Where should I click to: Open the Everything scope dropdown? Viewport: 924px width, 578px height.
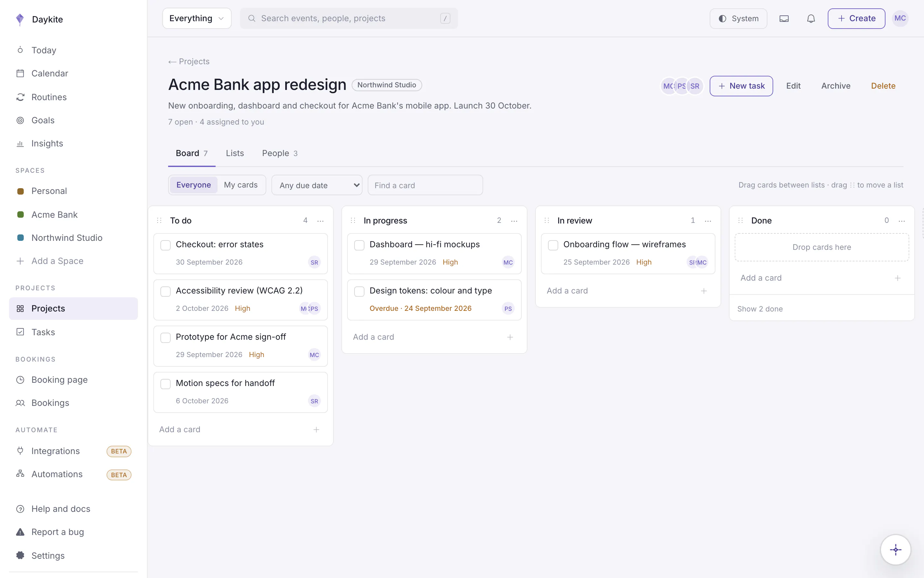tap(197, 18)
